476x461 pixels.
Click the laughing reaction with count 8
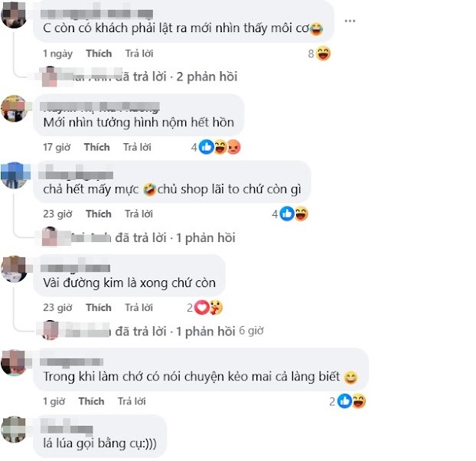(x=323, y=54)
